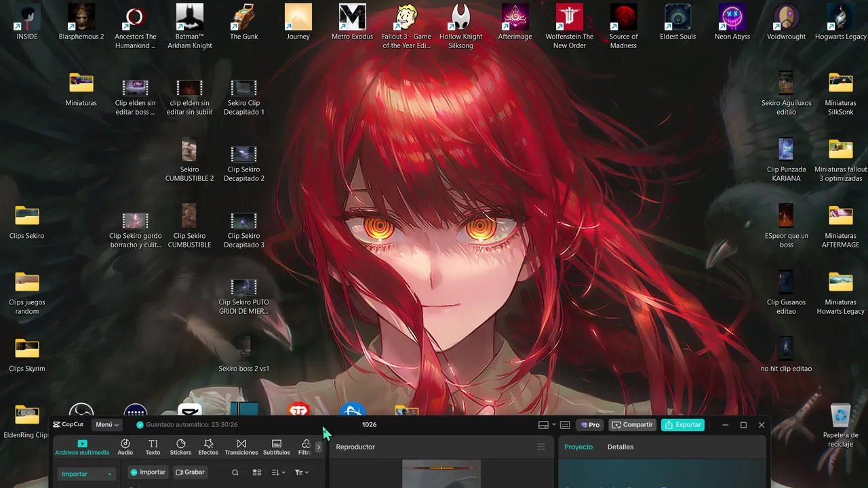Select the Sekiro CUMBUSTIBLE 2 video file
Image resolution: width=868 pixels, height=488 pixels.
[x=190, y=160]
